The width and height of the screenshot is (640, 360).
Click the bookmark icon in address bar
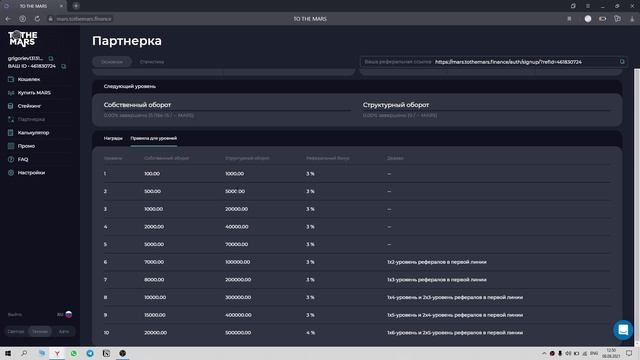pyautogui.click(x=569, y=19)
